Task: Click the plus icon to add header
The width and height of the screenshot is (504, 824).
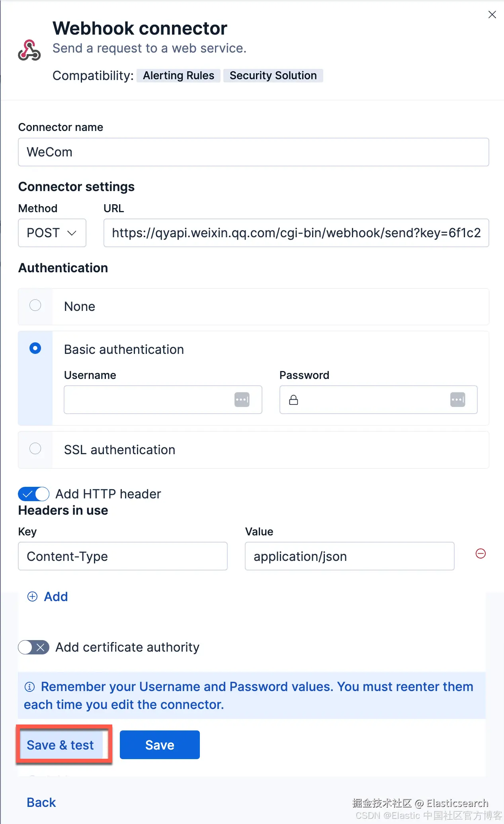Action: tap(32, 596)
